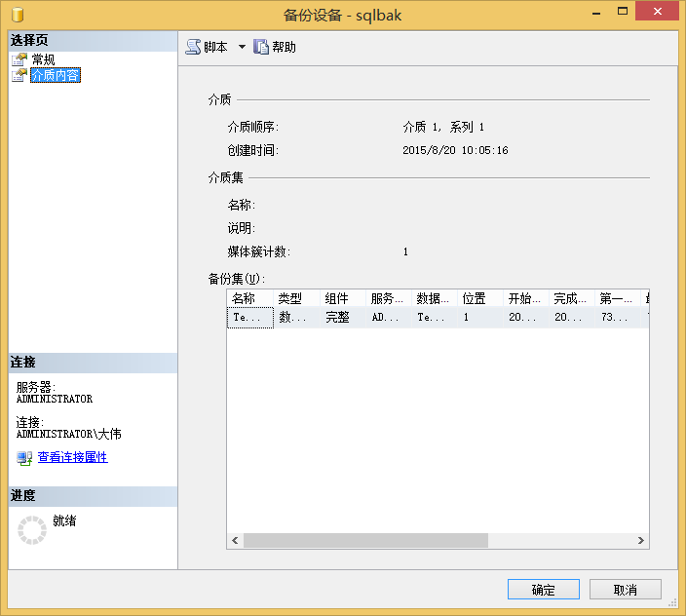Click the 第一... column header
Image resolution: width=686 pixels, height=616 pixels.
coord(618,298)
